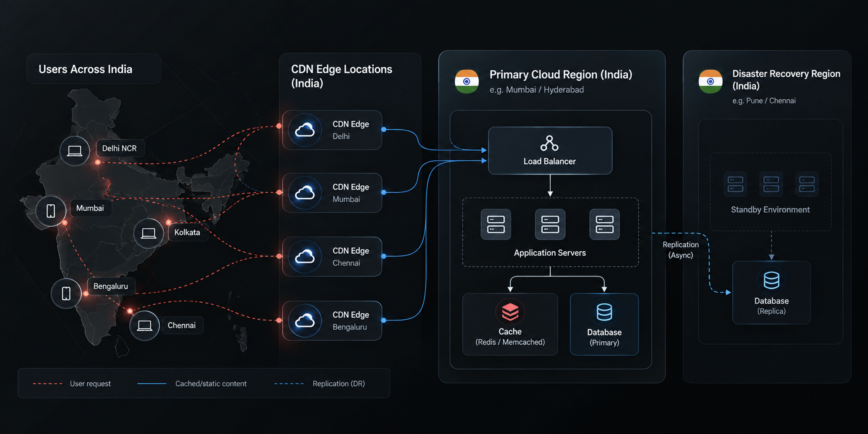The height and width of the screenshot is (434, 868).
Task: Click the Load Balancer label text
Action: coord(550,161)
